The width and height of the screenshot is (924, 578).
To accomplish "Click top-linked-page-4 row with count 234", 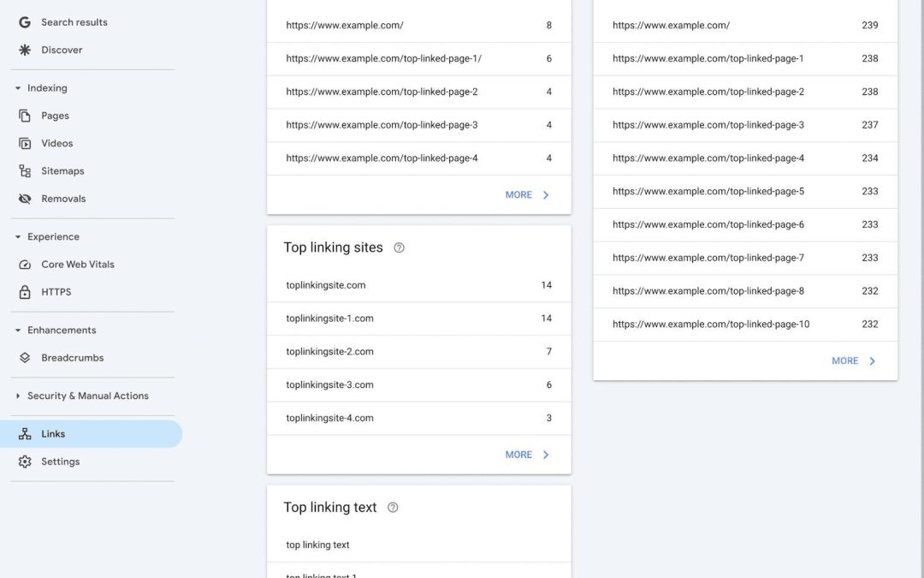I will pos(745,158).
